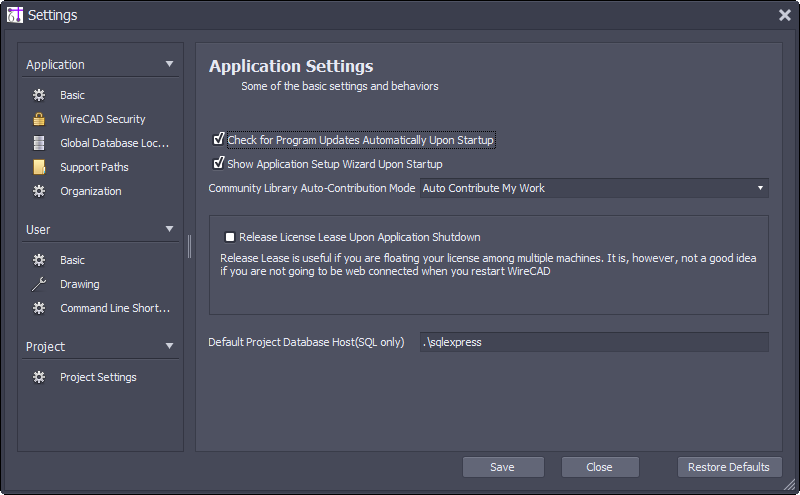Collapse the Project section arrow
800x495 pixels.
(x=169, y=346)
